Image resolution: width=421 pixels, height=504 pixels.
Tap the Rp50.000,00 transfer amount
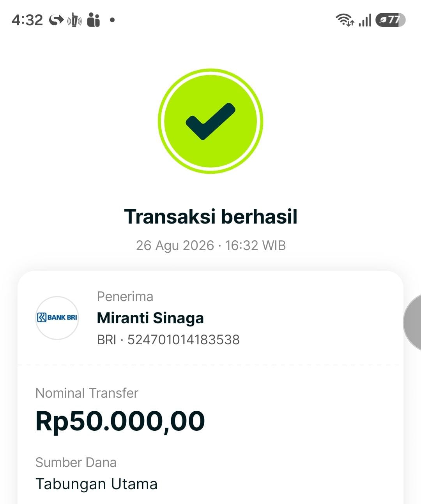pyautogui.click(x=120, y=421)
